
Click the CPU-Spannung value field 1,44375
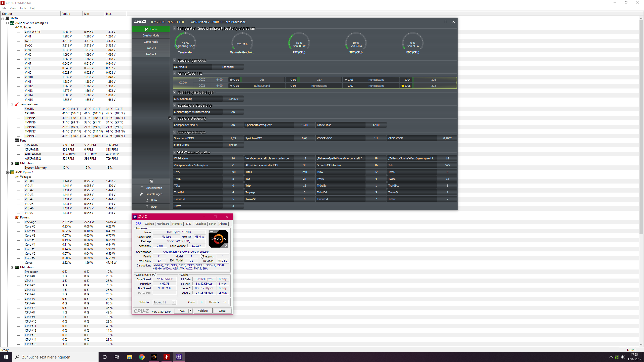(233, 99)
